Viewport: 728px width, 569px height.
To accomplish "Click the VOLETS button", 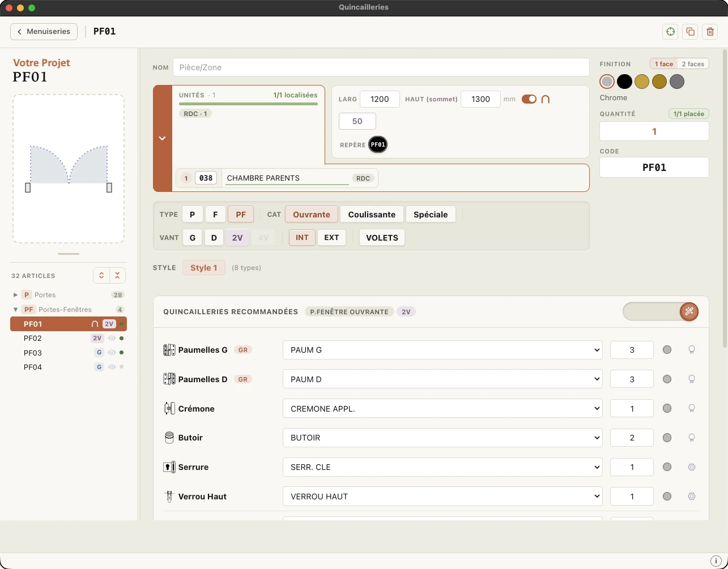I will tap(382, 237).
